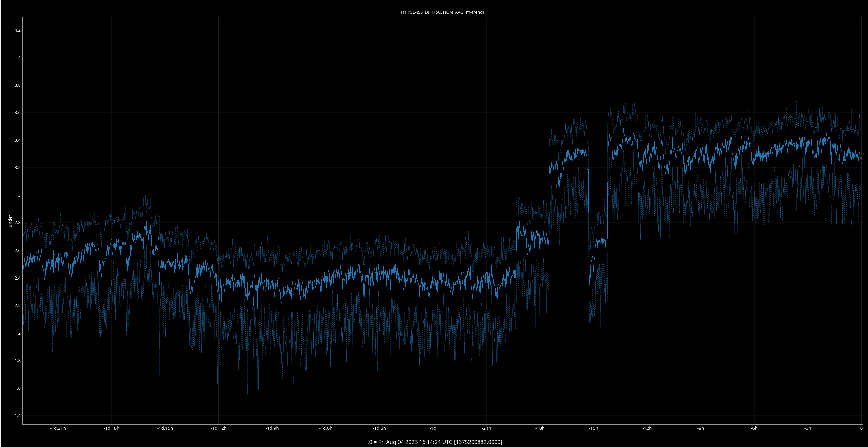Click the -12h x-axis tick label

coord(647,428)
